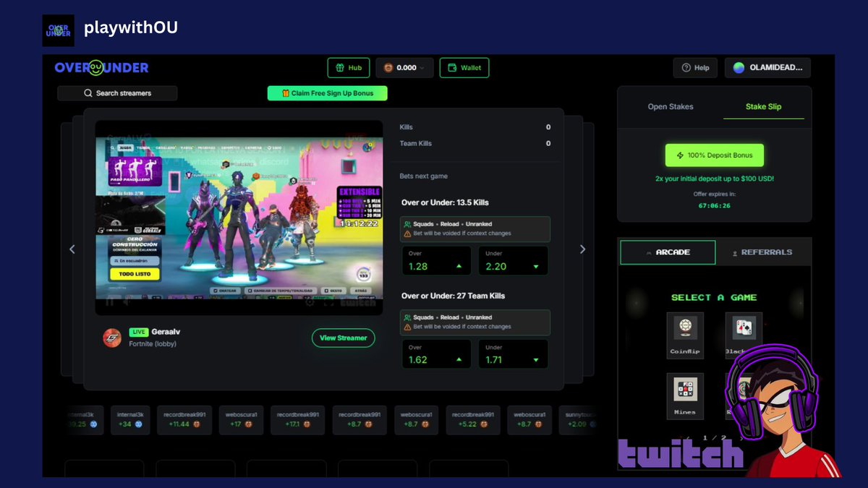The height and width of the screenshot is (488, 868).
Task: Click the Geraalv streamer name
Action: (x=167, y=332)
